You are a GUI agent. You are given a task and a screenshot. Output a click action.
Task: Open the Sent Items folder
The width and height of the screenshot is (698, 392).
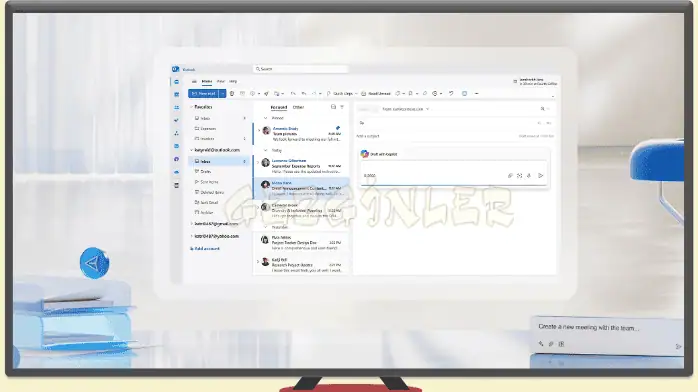coord(220,182)
